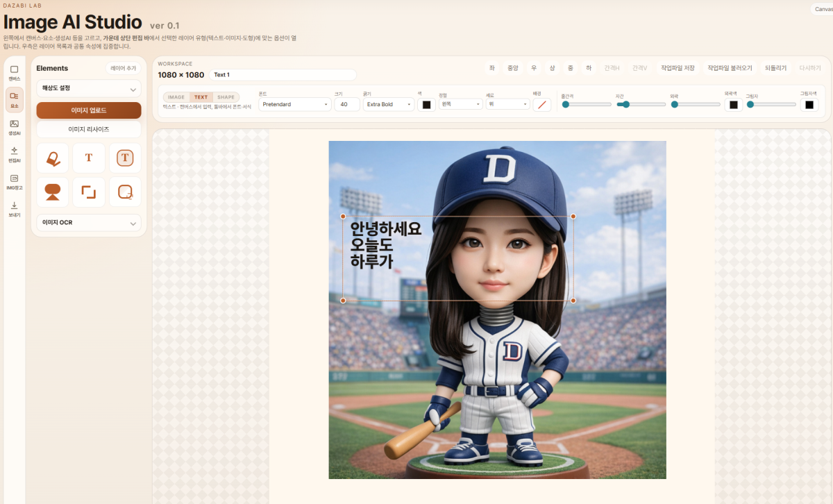This screenshot has height=504, width=833.
Task: Expand the 이미지 OCR section
Action: coord(88,223)
